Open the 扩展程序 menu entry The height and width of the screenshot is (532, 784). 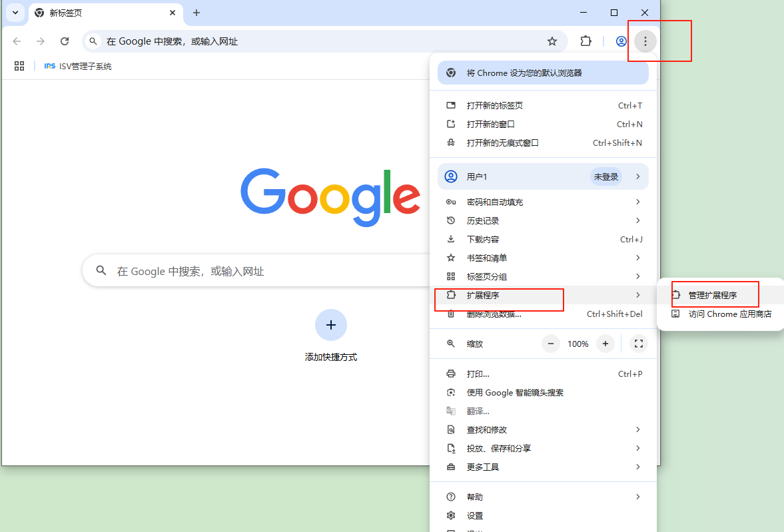coord(543,295)
